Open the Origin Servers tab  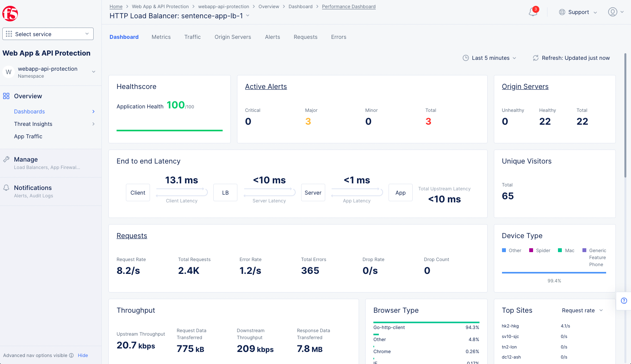[x=233, y=37]
